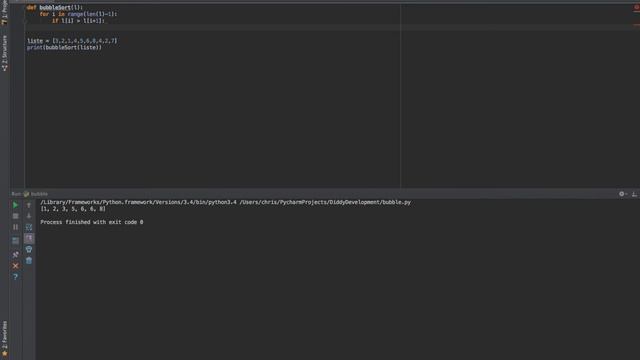This screenshot has height=360, width=640.
Task: Go up the stack trace arrow
Action: point(29,205)
